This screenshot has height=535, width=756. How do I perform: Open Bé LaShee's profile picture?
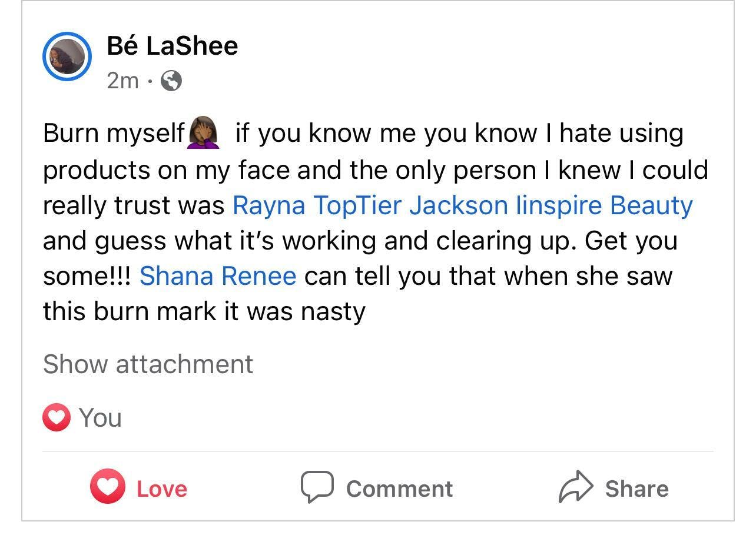[x=67, y=57]
